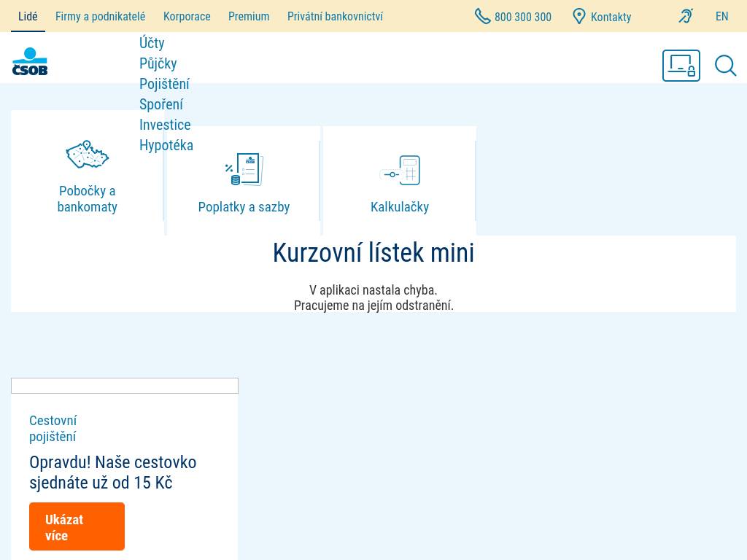This screenshot has width=747, height=560.
Task: Select Hypotéka in the navigation
Action: point(166,145)
